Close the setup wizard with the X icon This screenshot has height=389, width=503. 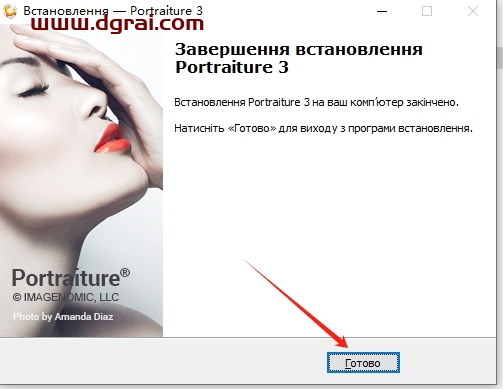[473, 11]
